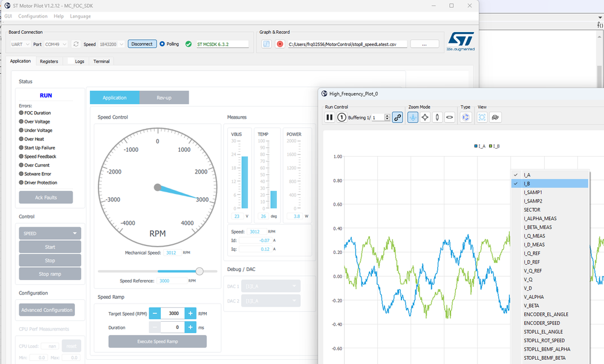Click the ST Motor Pilot title bar icon
The image size is (604, 364).
(7, 6)
